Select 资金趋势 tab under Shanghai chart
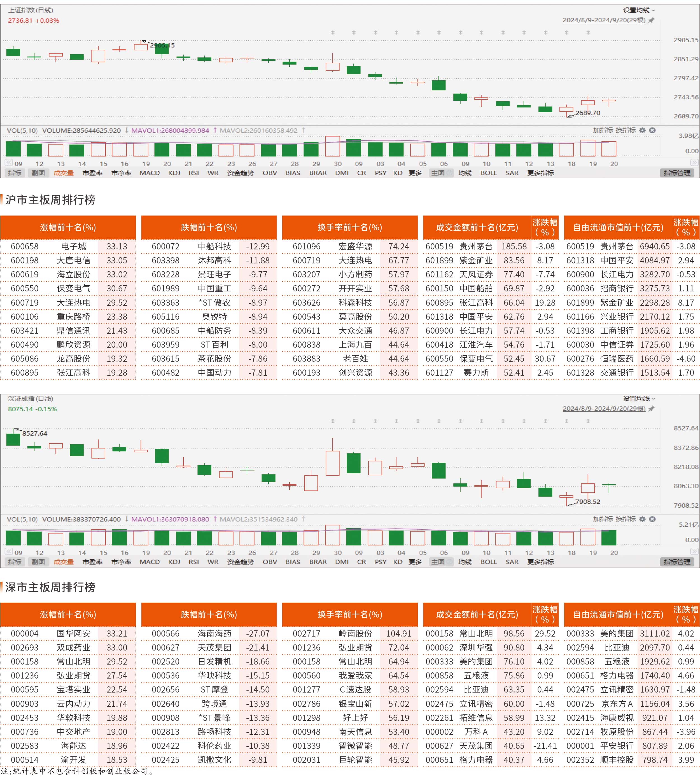 coord(241,173)
